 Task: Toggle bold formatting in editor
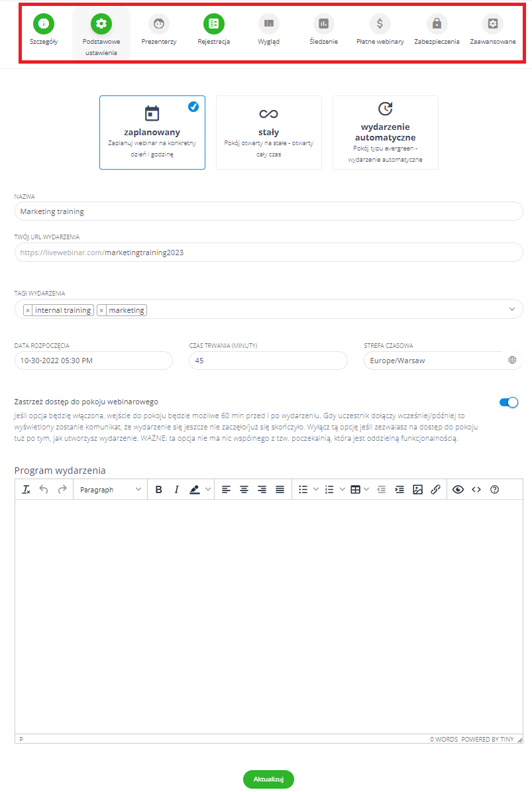click(158, 490)
